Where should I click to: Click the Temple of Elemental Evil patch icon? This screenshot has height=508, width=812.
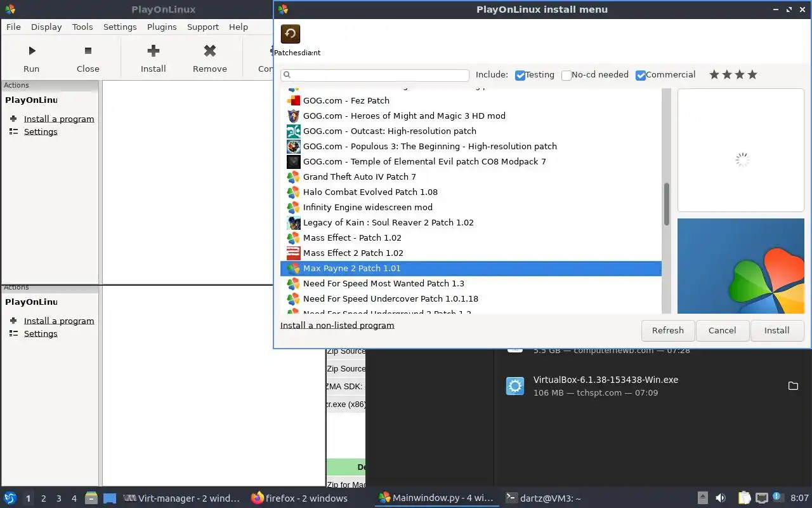(x=293, y=161)
